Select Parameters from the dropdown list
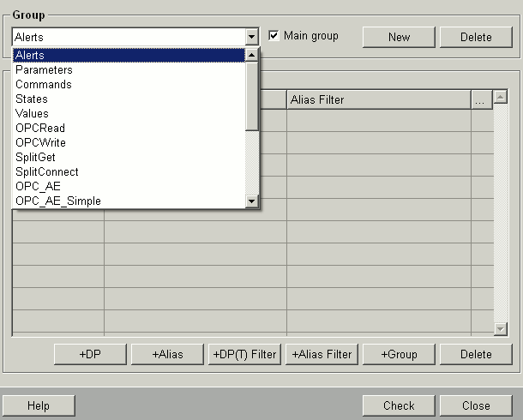Screen dimensions: 523x420 (44, 70)
